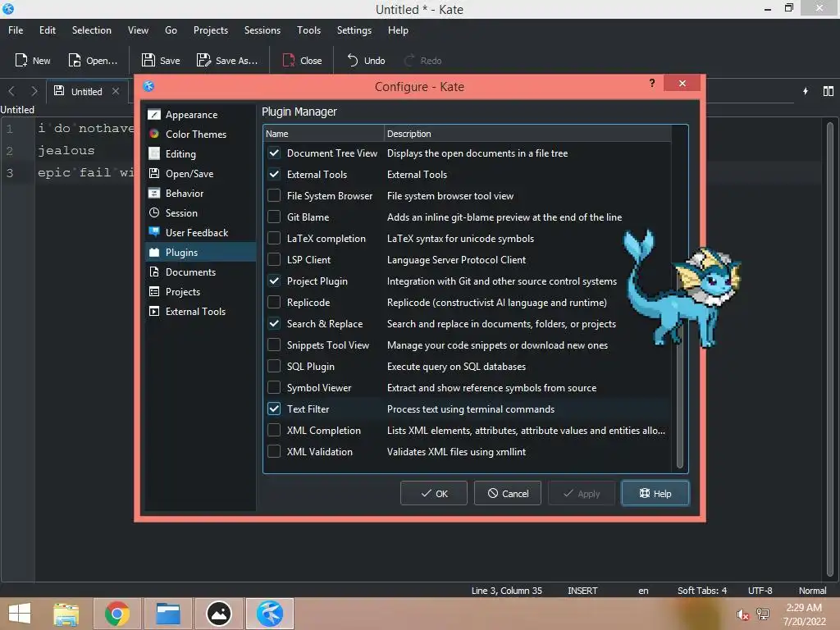Disable the Document Tree View plugin
Image resolution: width=840 pixels, height=630 pixels.
pyautogui.click(x=274, y=153)
